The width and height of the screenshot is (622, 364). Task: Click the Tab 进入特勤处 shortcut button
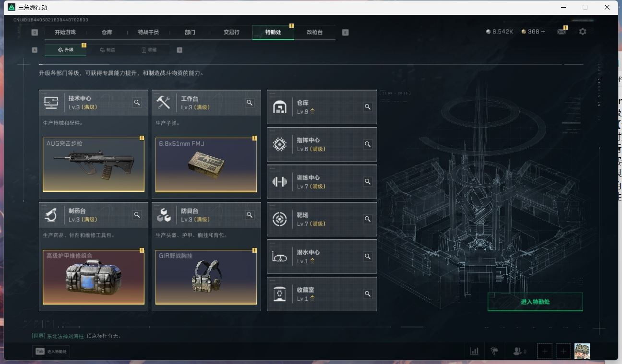click(x=51, y=351)
